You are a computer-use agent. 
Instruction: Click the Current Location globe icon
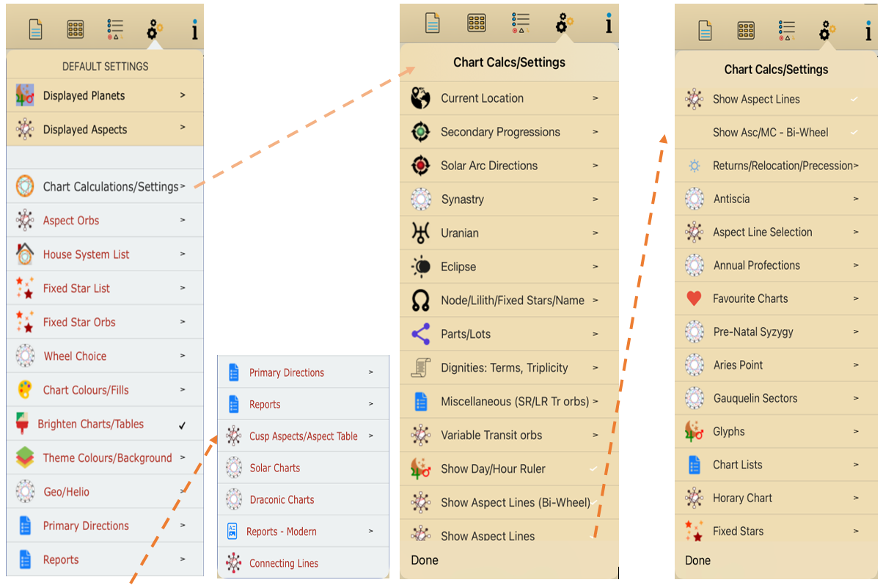[x=421, y=98]
